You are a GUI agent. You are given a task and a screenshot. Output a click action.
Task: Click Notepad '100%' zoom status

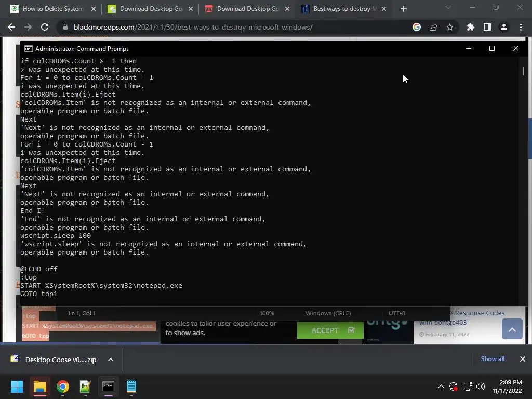[x=267, y=313]
